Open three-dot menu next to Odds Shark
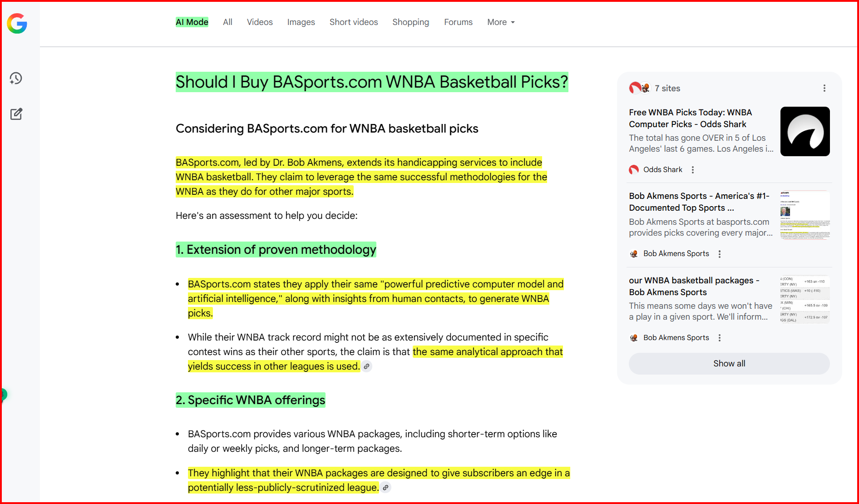This screenshot has height=504, width=859. pos(692,170)
